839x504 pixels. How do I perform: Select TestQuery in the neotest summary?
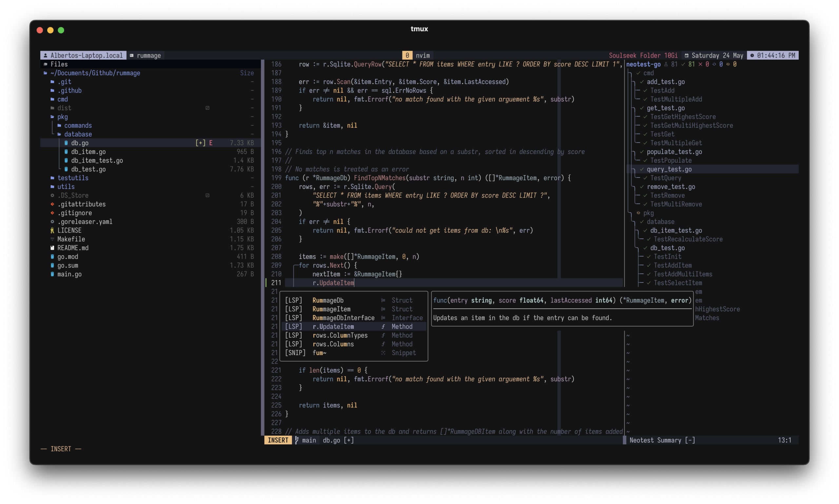(665, 178)
